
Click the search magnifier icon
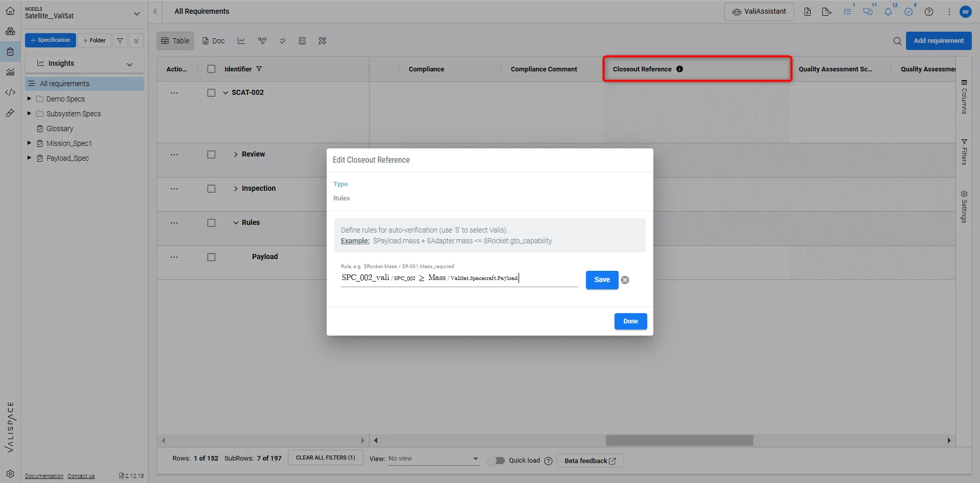point(897,41)
